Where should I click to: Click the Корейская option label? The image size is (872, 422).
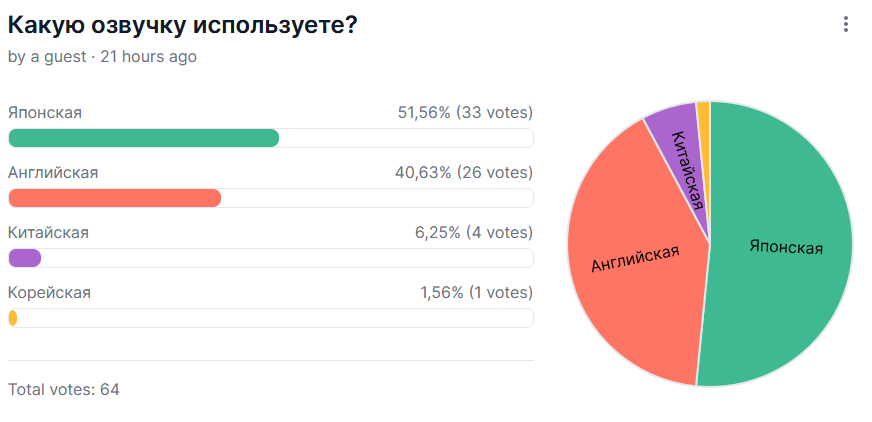pyautogui.click(x=49, y=292)
